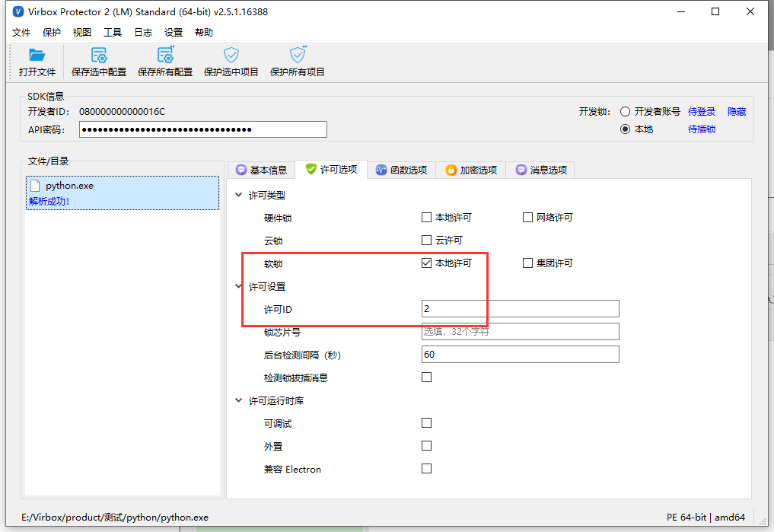Select the 本地 developer lock radio button
774x532 pixels.
pos(626,129)
